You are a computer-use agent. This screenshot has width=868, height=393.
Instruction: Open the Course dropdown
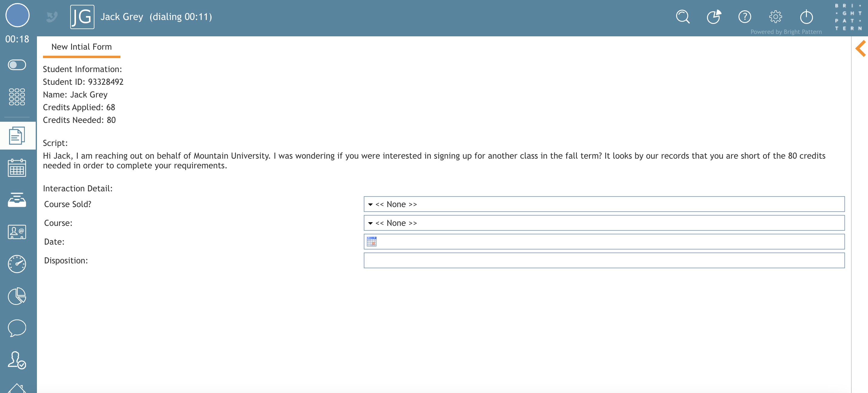pyautogui.click(x=604, y=223)
